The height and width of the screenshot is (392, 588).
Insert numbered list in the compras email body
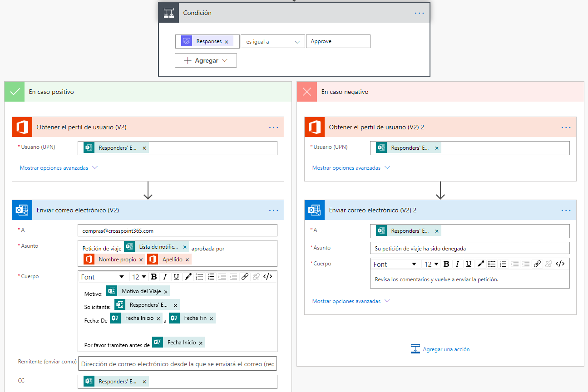pos(211,277)
